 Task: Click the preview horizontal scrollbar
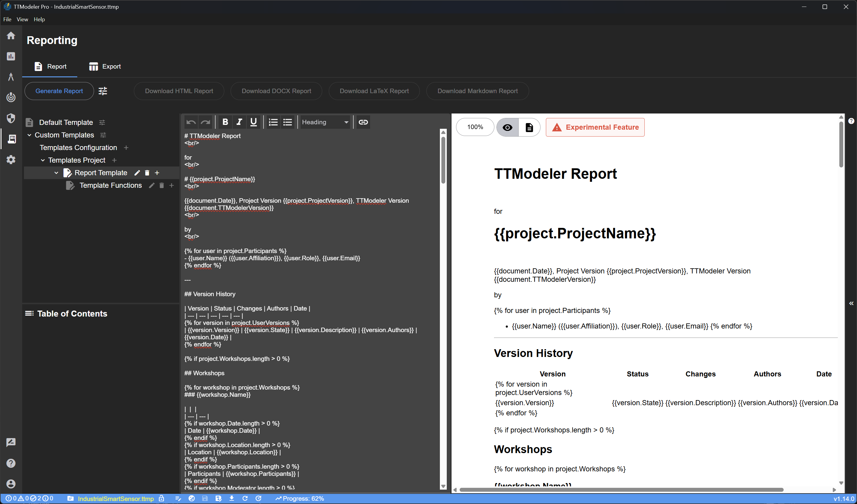621,490
